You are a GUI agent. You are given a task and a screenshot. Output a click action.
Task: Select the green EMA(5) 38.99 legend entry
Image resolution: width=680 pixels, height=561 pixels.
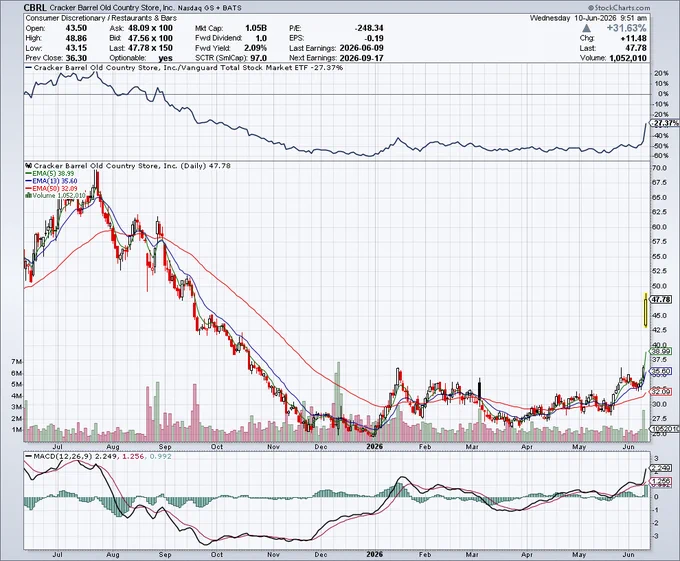tap(52, 173)
